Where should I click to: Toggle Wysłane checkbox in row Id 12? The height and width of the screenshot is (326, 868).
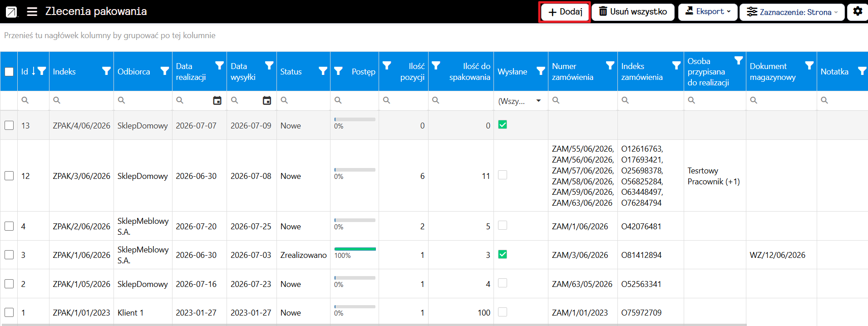[503, 175]
